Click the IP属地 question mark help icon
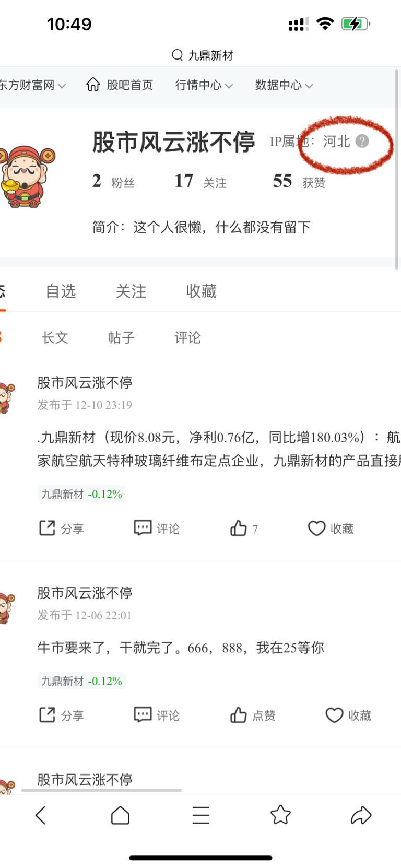Viewport: 401px width, 868px height. [x=362, y=141]
